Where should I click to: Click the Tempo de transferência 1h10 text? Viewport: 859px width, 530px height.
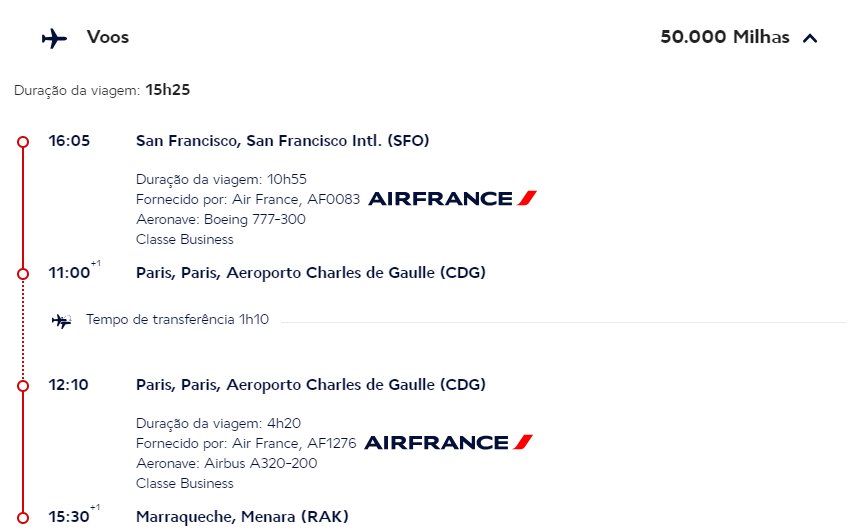(x=177, y=320)
